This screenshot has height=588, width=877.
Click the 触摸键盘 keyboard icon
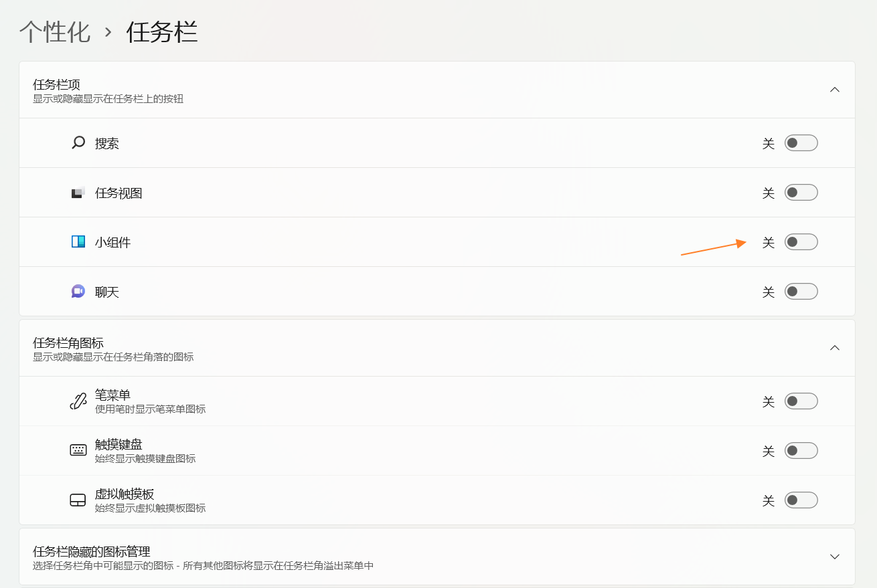tap(78, 450)
